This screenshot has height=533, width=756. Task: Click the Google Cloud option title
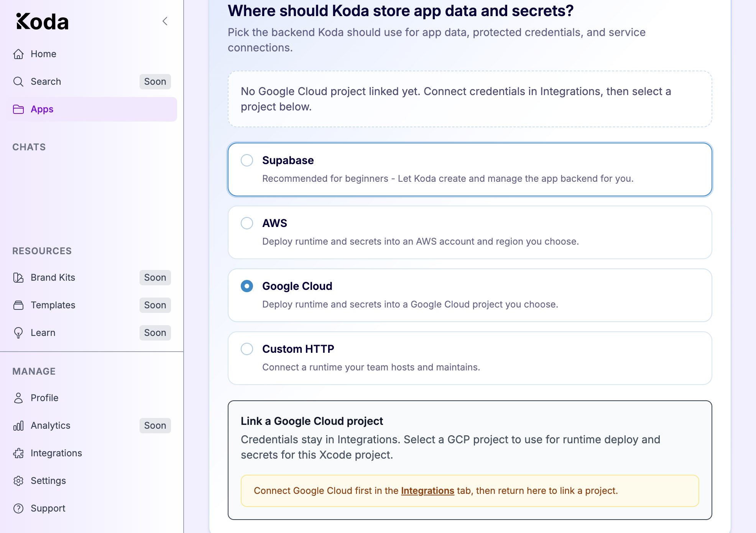(x=297, y=286)
